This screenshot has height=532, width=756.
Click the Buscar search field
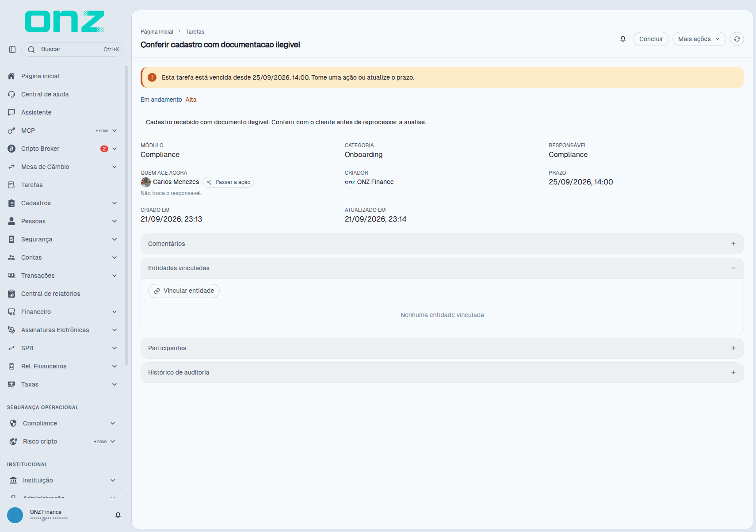point(72,50)
